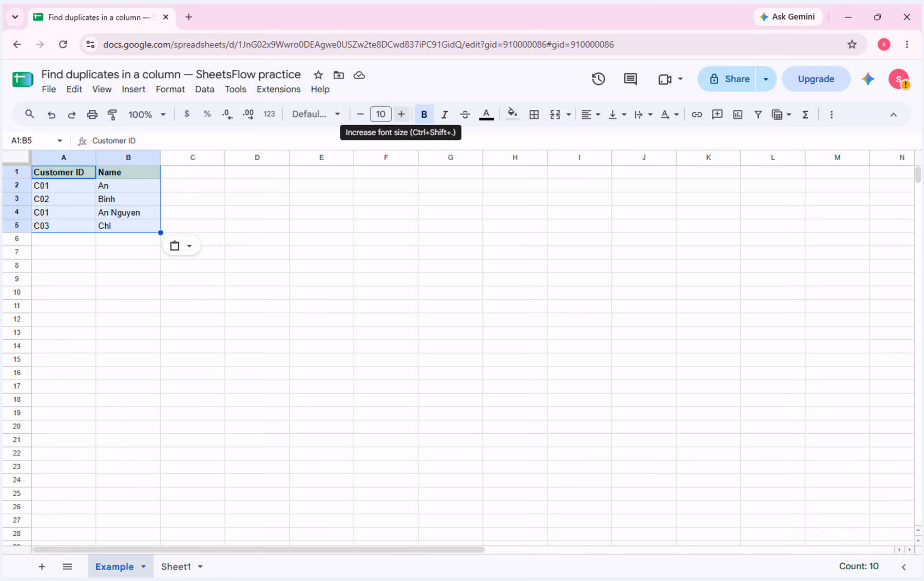Open version history clock icon
The image size is (924, 581).
599,79
